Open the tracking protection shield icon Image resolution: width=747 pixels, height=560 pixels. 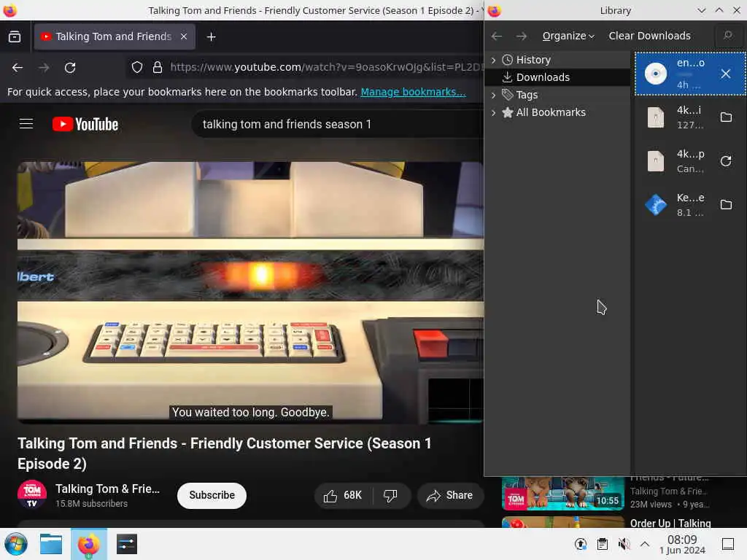click(136, 67)
